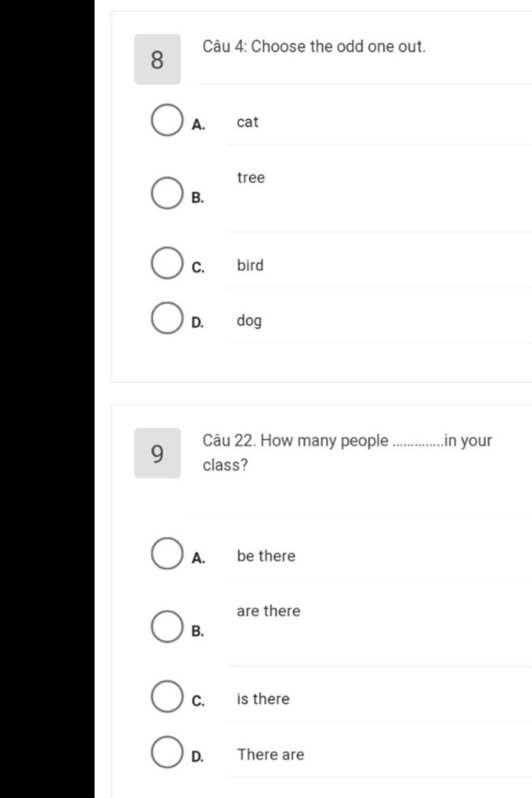Choose radio option B tree

(x=167, y=193)
